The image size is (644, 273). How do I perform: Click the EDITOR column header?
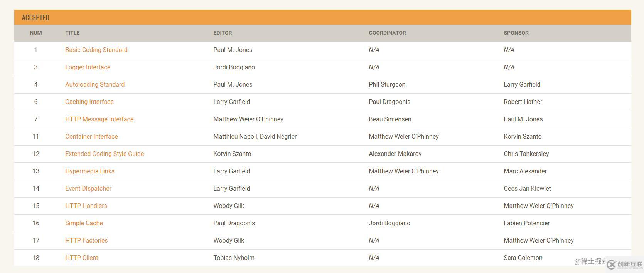point(223,33)
